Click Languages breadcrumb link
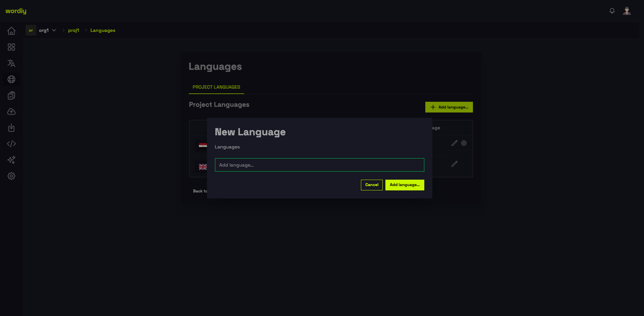This screenshot has width=644, height=316. pyautogui.click(x=103, y=30)
